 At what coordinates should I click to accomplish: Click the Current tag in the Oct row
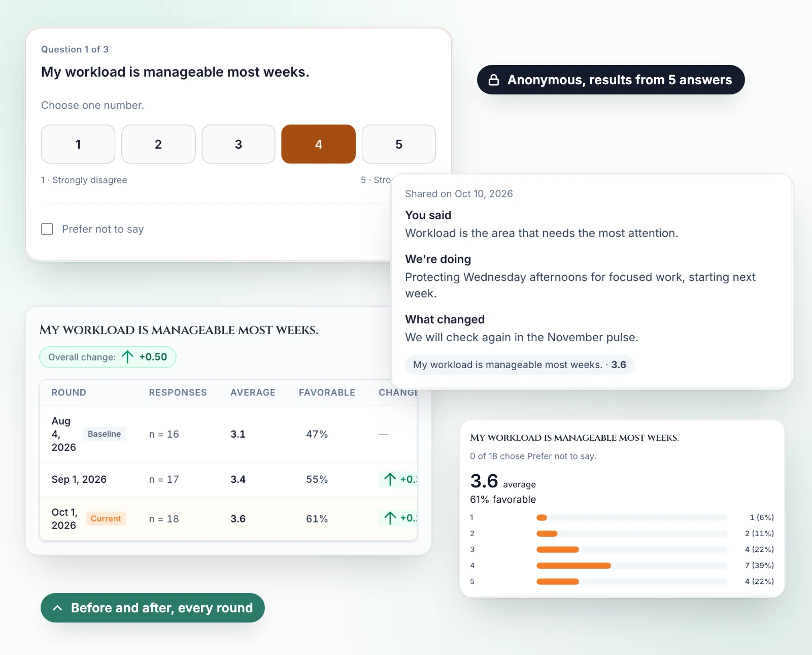coord(106,518)
